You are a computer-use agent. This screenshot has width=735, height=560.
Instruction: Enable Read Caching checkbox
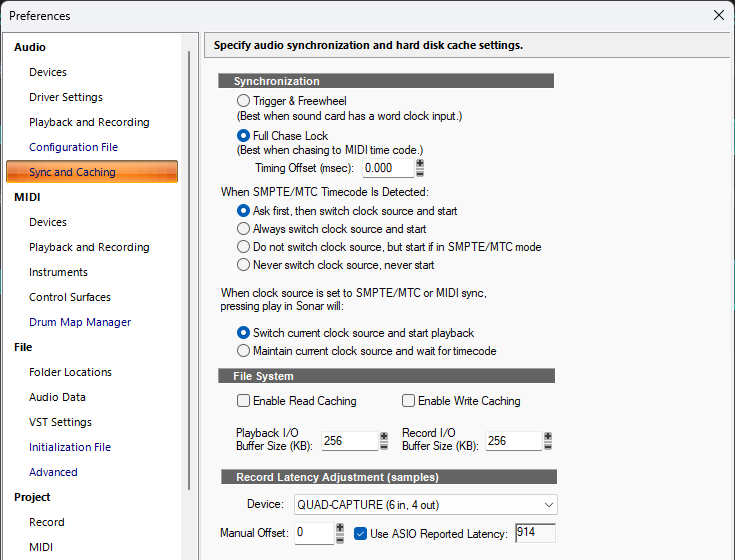[243, 401]
